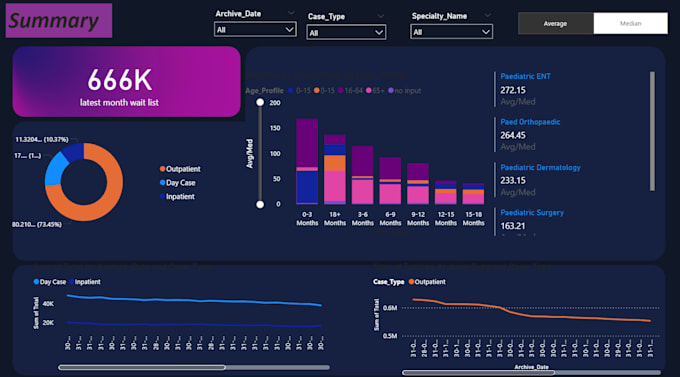Click the 16-64 Age_Profile legend dot

[x=341, y=90]
